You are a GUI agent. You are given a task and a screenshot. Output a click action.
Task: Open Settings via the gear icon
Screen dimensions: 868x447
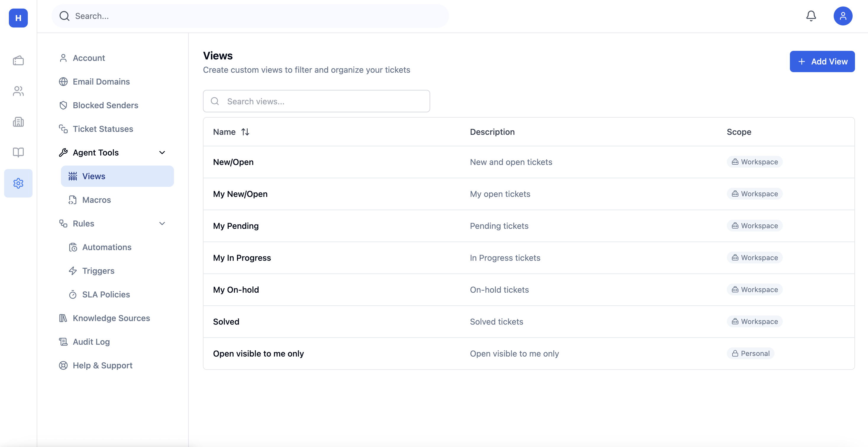pos(18,183)
